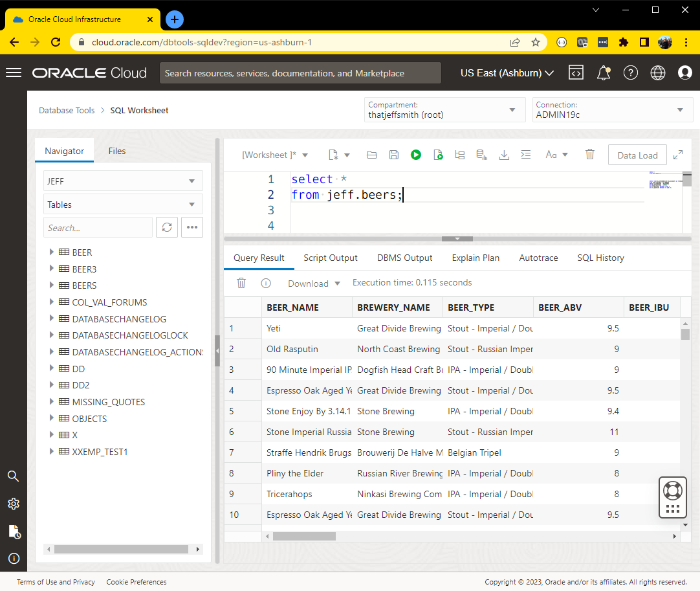700x591 pixels.
Task: Click the Database Tools breadcrumb link
Action: (67, 110)
